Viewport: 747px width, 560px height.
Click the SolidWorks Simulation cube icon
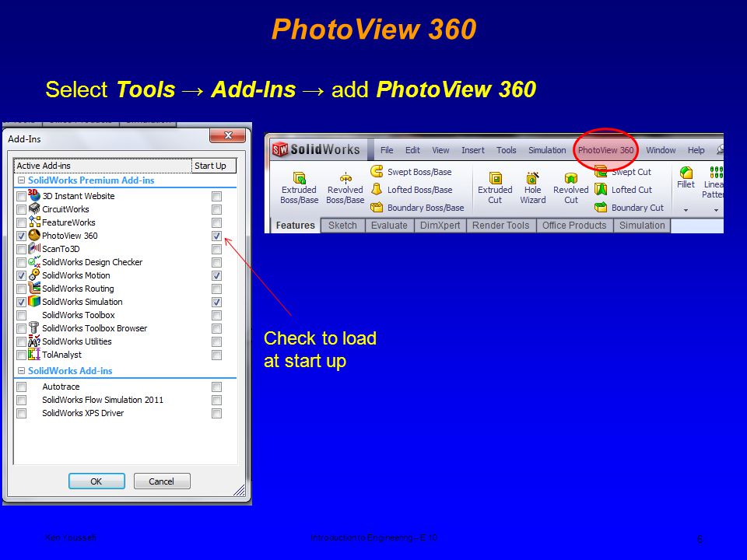point(33,301)
